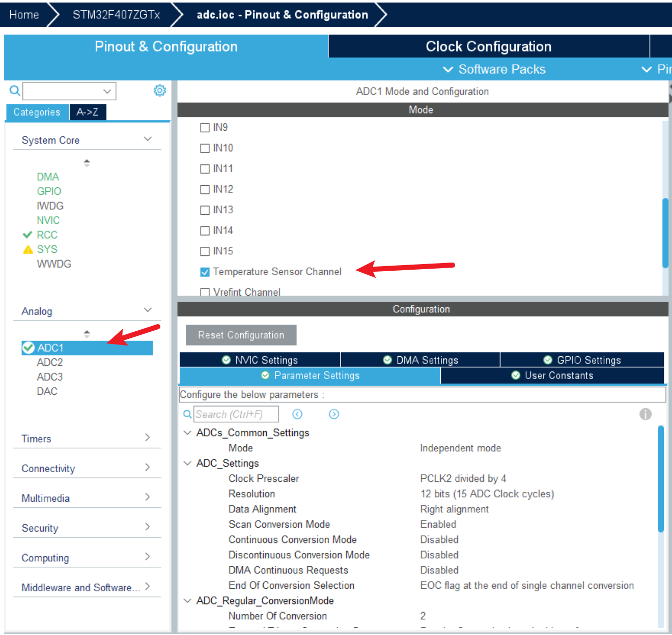Select the A->Z tab
672x635 pixels.
(88, 112)
